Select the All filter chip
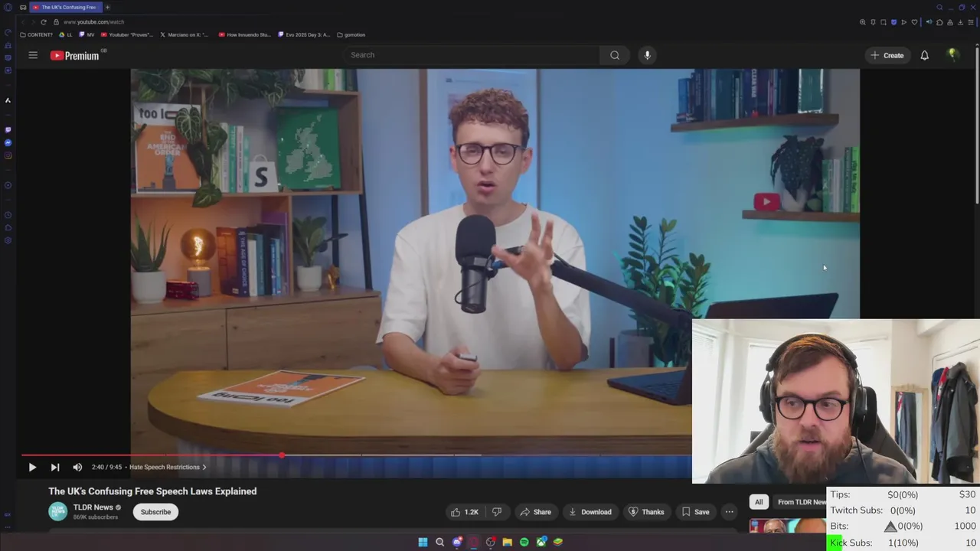 [759, 502]
